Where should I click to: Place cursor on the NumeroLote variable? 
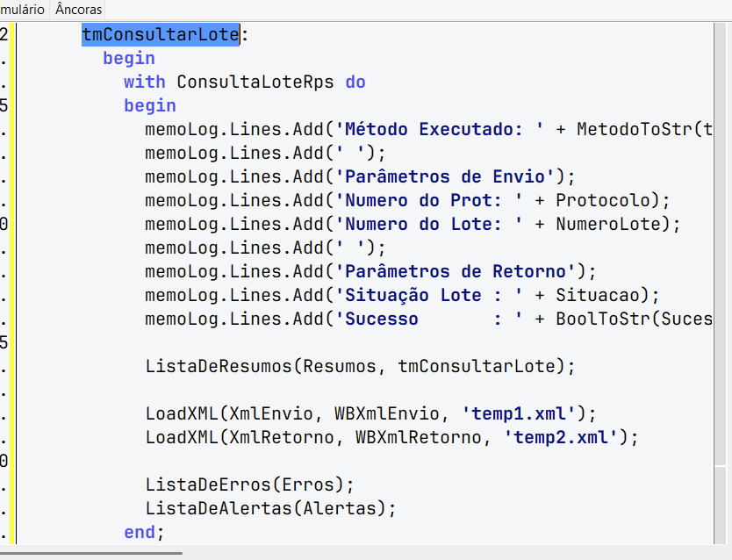point(608,224)
